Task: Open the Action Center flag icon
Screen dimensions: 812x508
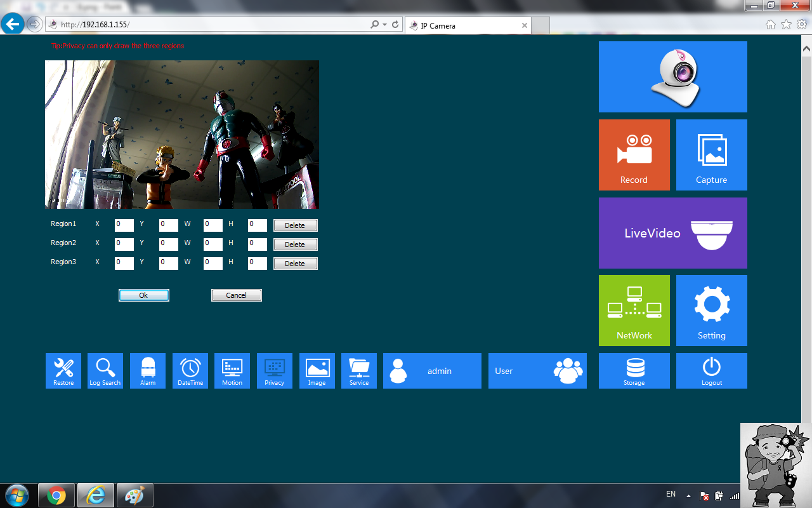Action: (x=704, y=496)
